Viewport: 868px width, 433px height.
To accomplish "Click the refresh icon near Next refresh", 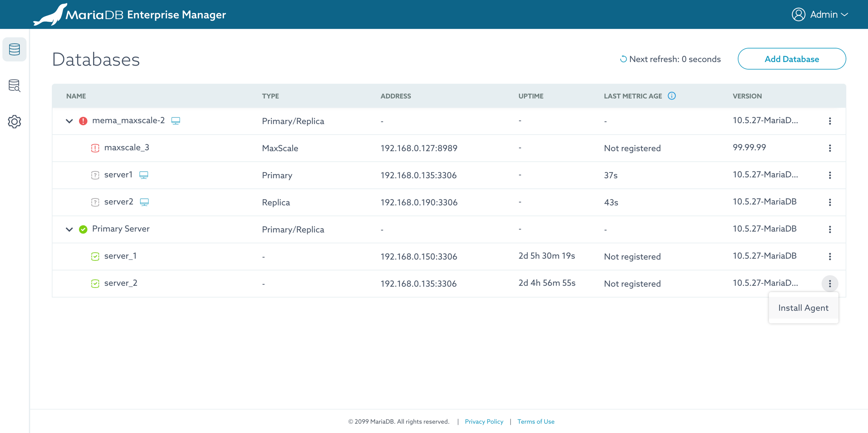I will (623, 59).
